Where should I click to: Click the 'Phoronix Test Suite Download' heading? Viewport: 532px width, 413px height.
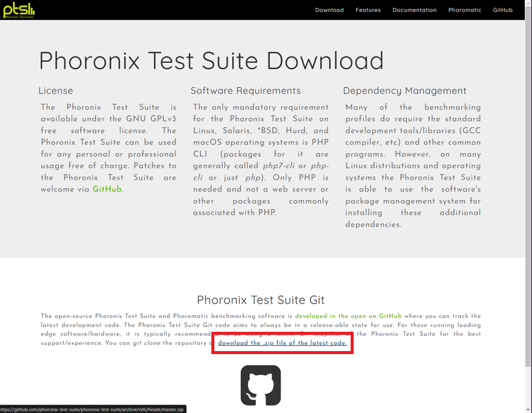pyautogui.click(x=211, y=61)
